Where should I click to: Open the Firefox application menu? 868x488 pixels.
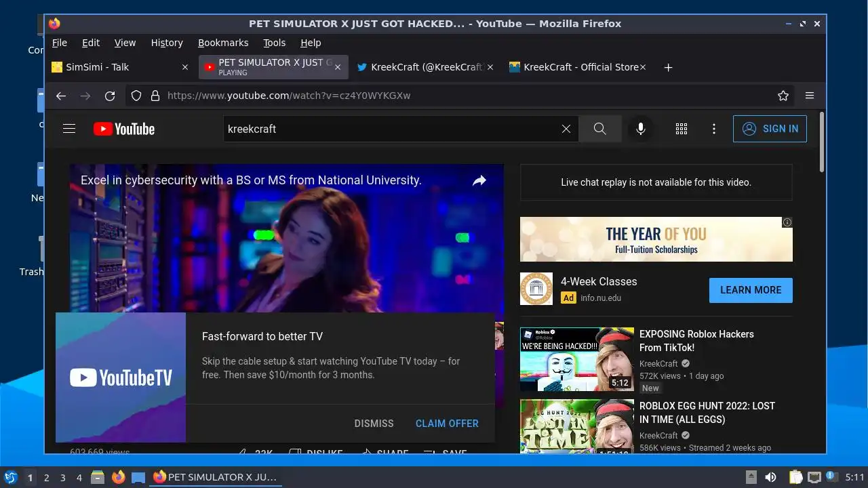810,96
